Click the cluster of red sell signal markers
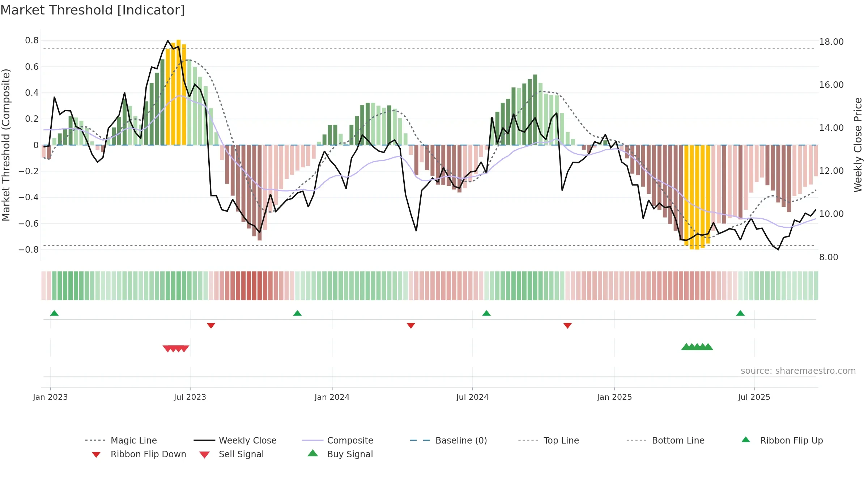 176,348
